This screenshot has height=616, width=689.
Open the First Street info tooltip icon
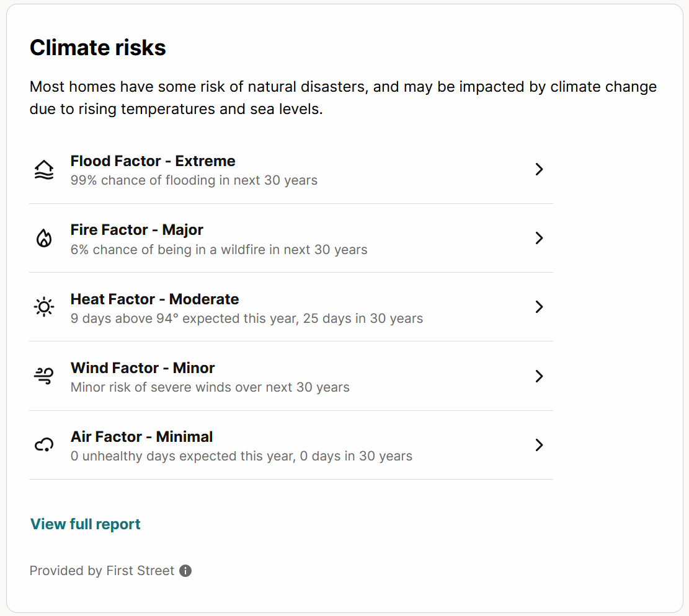coord(185,571)
